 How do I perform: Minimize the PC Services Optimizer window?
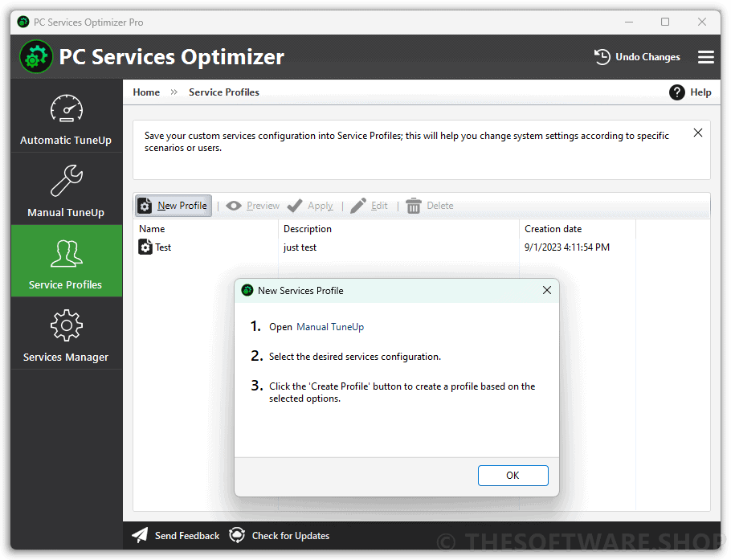[x=629, y=22]
